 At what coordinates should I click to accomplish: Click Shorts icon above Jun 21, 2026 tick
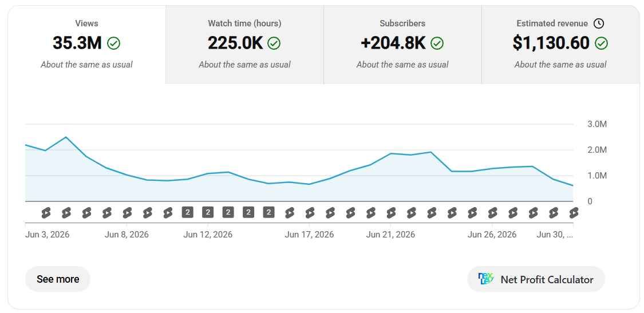pos(391,213)
